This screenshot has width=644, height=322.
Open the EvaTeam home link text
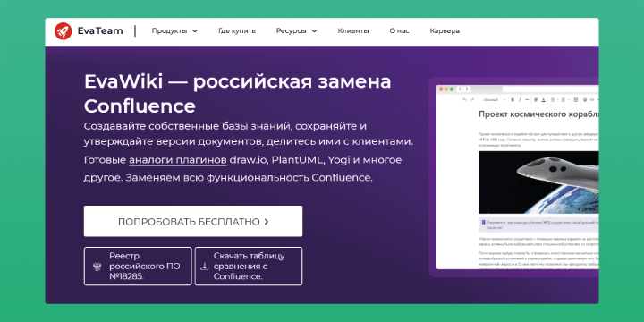pyautogui.click(x=100, y=30)
